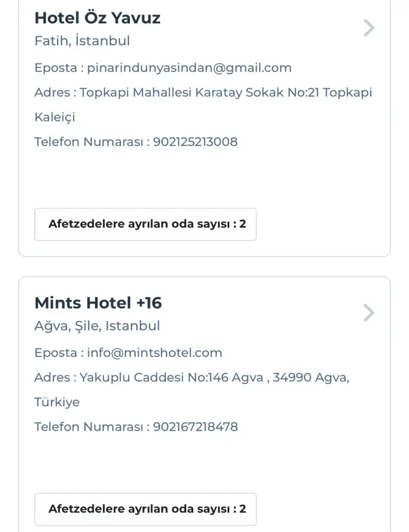Tap the info@mintshotel.com email address
This screenshot has height=532, width=409.
[154, 353]
